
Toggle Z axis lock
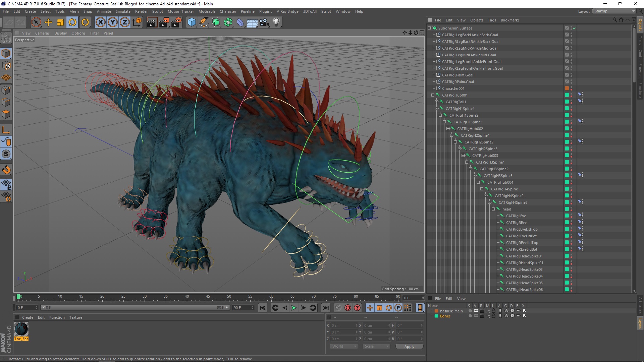pyautogui.click(x=125, y=22)
